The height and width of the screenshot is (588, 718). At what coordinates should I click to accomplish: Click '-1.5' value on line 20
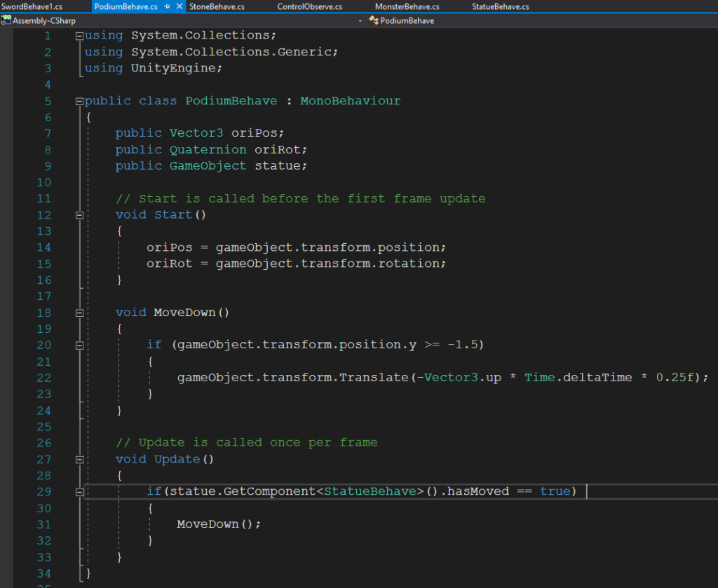(463, 345)
